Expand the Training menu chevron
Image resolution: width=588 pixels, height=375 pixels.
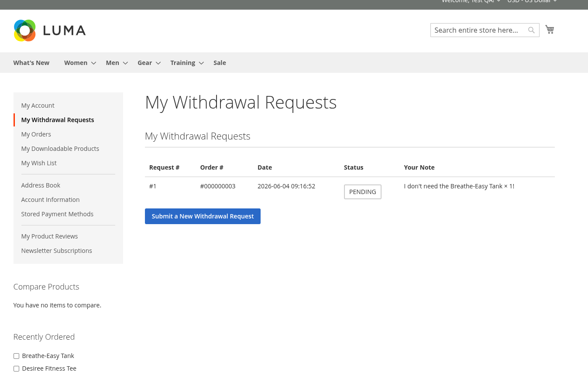click(x=201, y=63)
